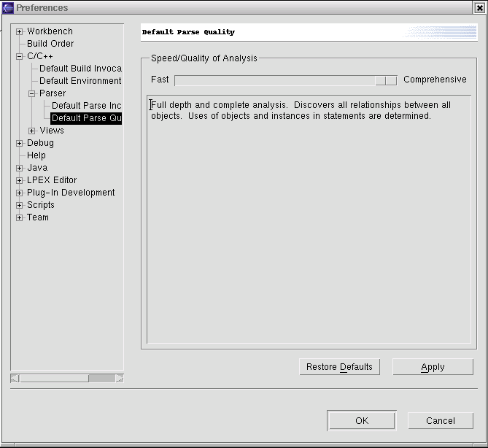Expand the Java preferences node
The width and height of the screenshot is (488, 448).
(20, 169)
